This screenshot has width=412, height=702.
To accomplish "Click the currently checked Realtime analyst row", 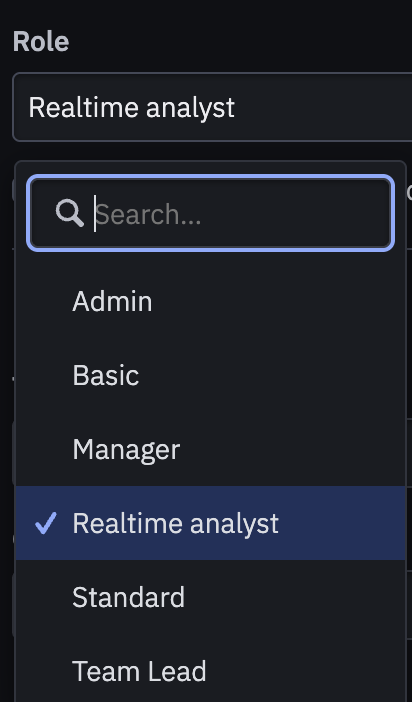I will [210, 523].
